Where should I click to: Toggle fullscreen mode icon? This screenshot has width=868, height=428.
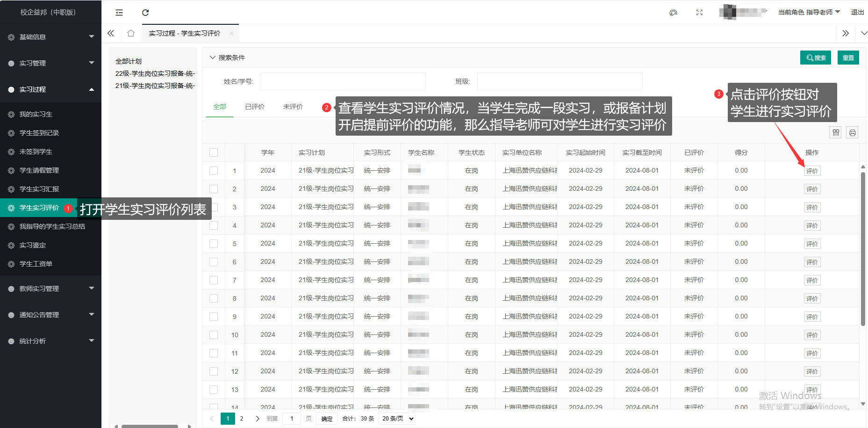(699, 13)
